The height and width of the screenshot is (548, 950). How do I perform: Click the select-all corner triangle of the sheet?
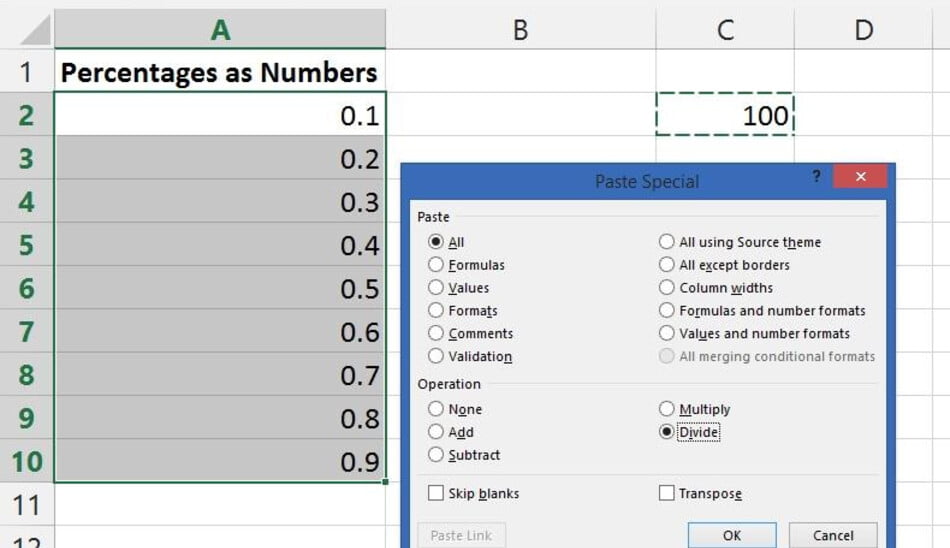36,29
